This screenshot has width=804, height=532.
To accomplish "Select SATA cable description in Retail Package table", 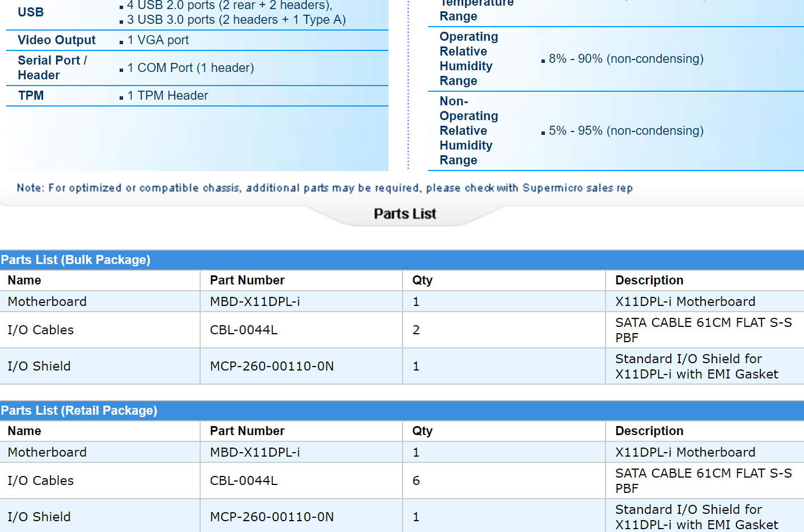I will point(704,481).
